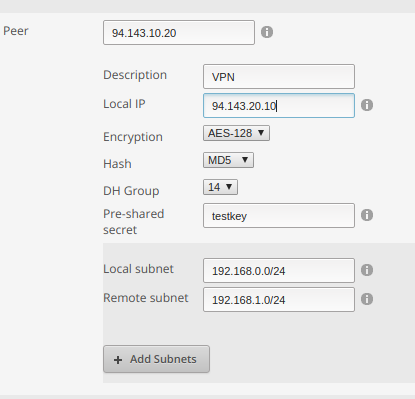Click the DH Group label
The width and height of the screenshot is (415, 399).
pos(131,191)
